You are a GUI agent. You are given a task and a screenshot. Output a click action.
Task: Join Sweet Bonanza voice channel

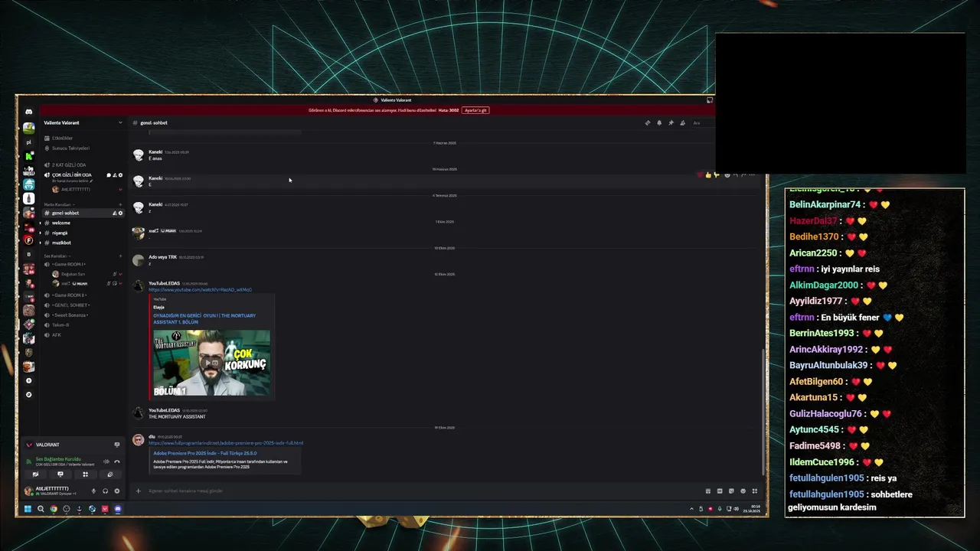pyautogui.click(x=83, y=315)
